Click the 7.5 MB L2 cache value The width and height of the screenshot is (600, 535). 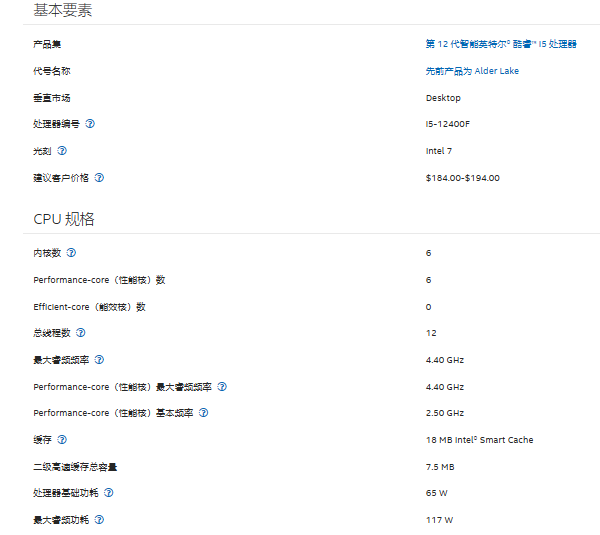440,467
